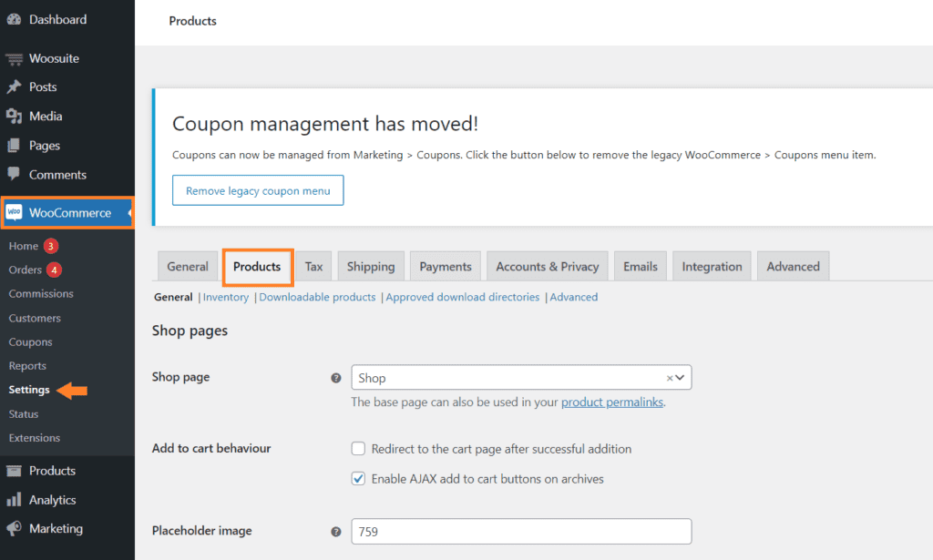Switch to the General settings tab
Screen dimensions: 933x560
click(x=188, y=266)
